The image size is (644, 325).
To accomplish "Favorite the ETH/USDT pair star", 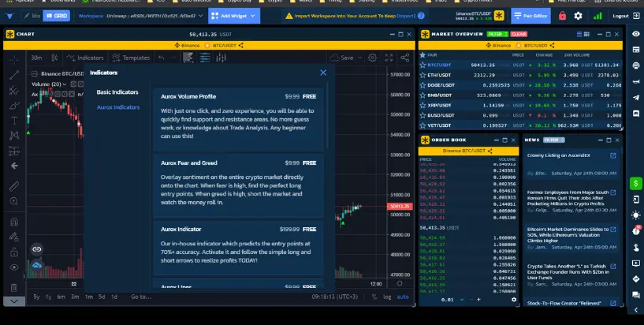I will tap(423, 75).
